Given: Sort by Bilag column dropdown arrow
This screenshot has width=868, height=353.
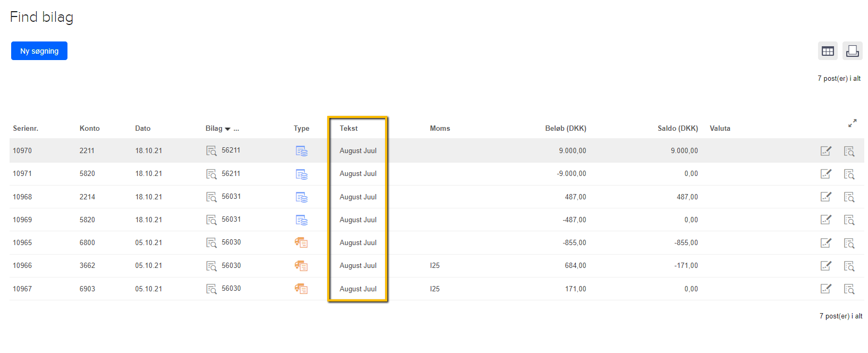Looking at the screenshot, I should [228, 129].
